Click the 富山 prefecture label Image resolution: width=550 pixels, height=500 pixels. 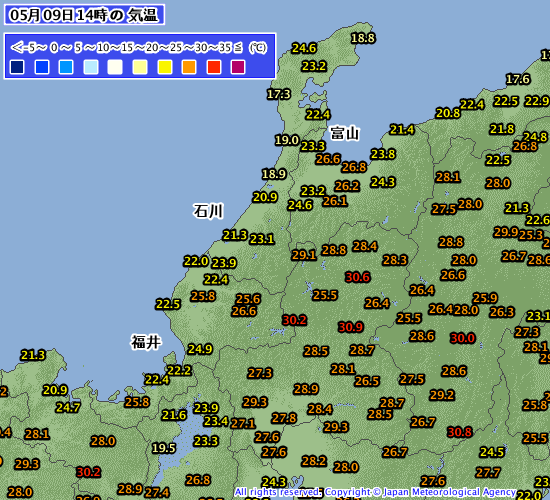345,133
